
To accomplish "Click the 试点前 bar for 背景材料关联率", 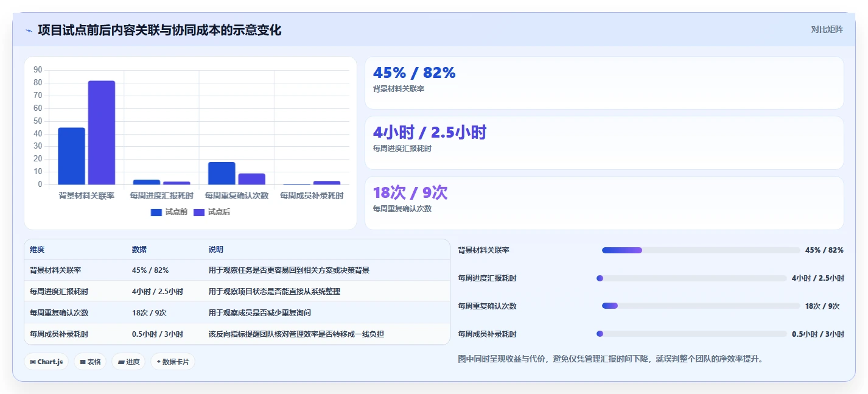I will pos(71,156).
